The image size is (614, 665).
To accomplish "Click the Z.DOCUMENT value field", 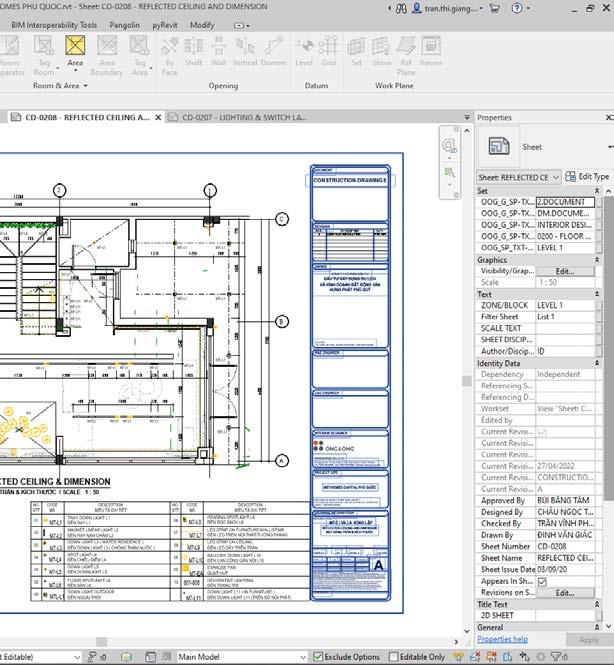I will click(x=565, y=202).
